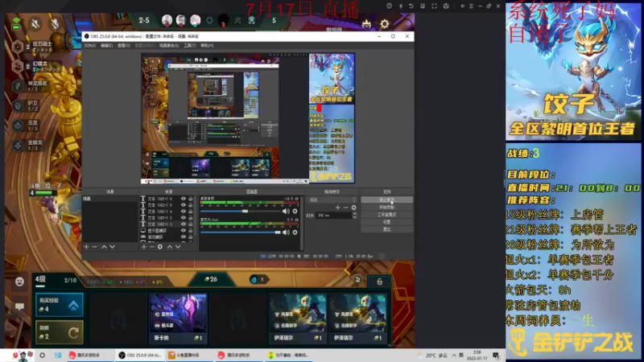Click the 购买经验 buy XP button

point(59,305)
